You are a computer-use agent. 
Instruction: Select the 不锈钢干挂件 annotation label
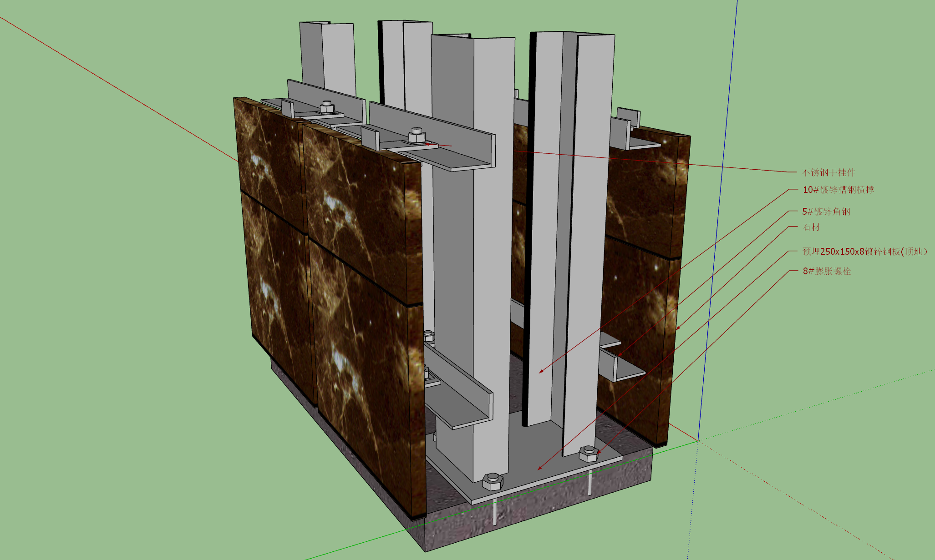[x=828, y=172]
